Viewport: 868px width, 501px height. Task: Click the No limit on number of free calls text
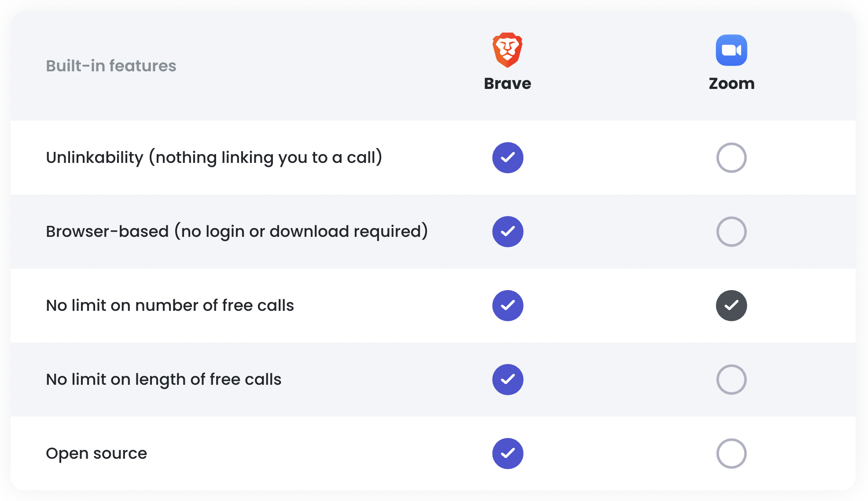click(170, 305)
